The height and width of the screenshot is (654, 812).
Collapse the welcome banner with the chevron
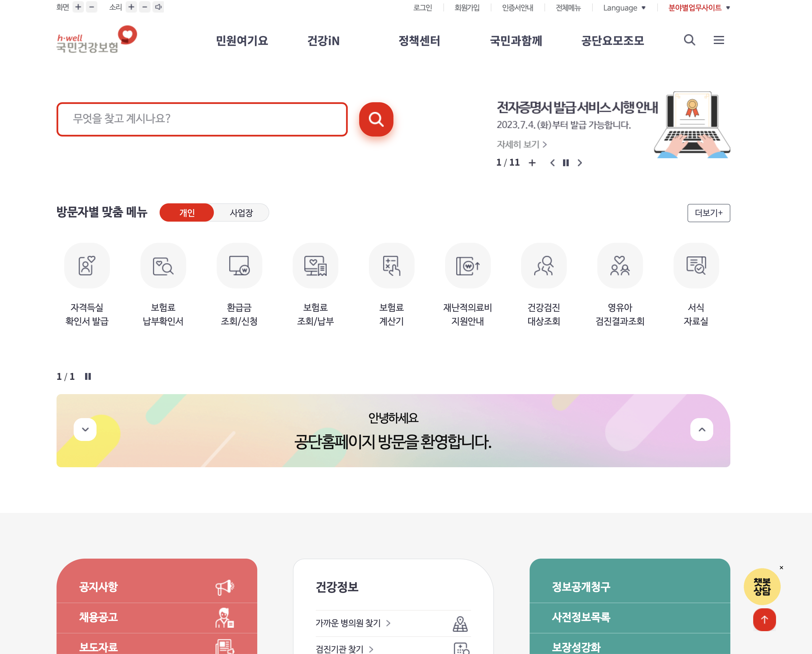coord(85,430)
